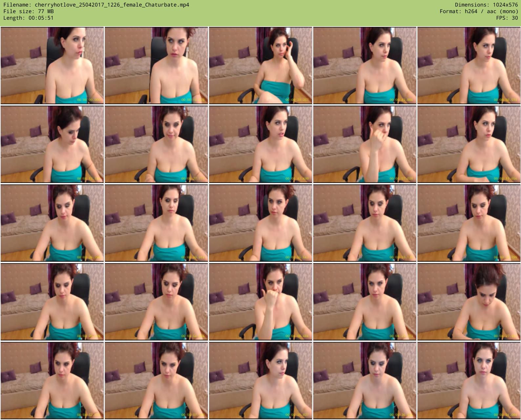Click the second row's first thumbnail
This screenshot has width=521, height=420.
tap(52, 144)
